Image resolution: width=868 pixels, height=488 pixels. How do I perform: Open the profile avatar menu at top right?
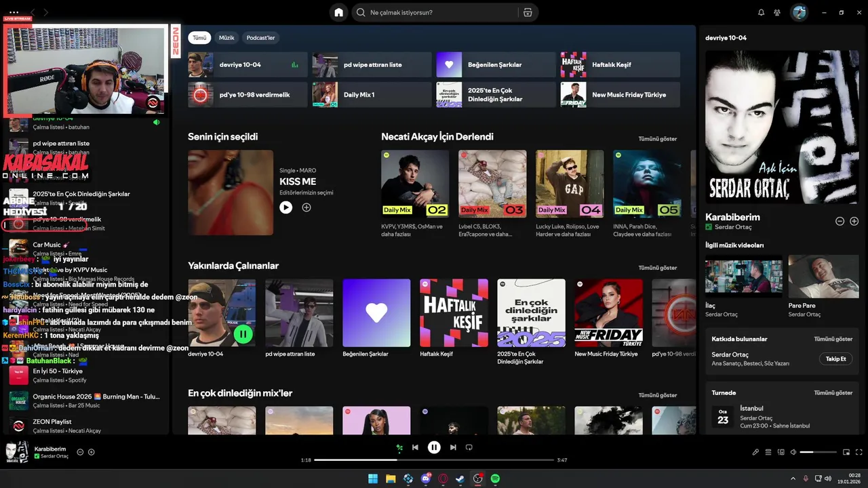pos(800,12)
